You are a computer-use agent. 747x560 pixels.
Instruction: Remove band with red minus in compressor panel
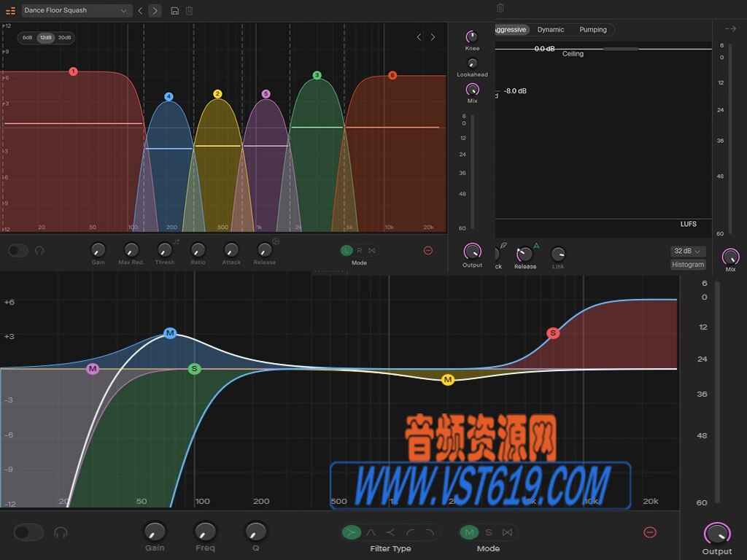[x=427, y=251]
